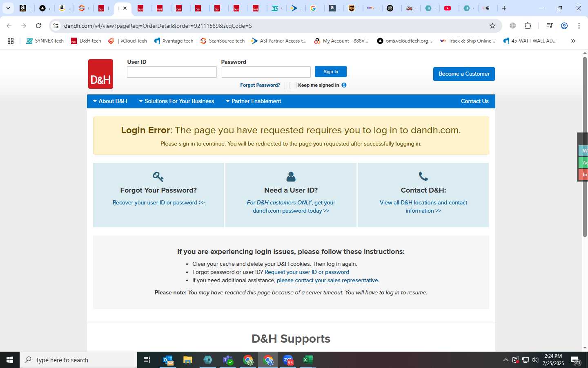Open the My Account - 888V bookmark

341,41
